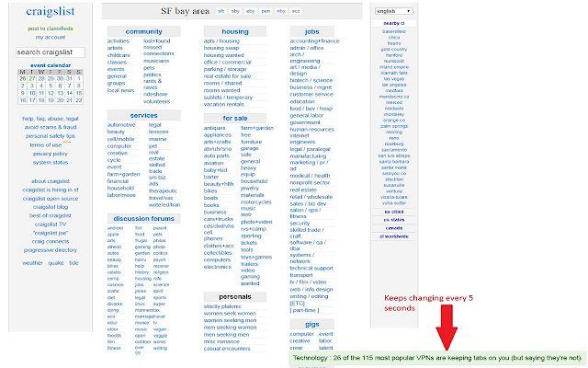Select the scz area tab
Screen dimensions: 588x368
pos(296,11)
